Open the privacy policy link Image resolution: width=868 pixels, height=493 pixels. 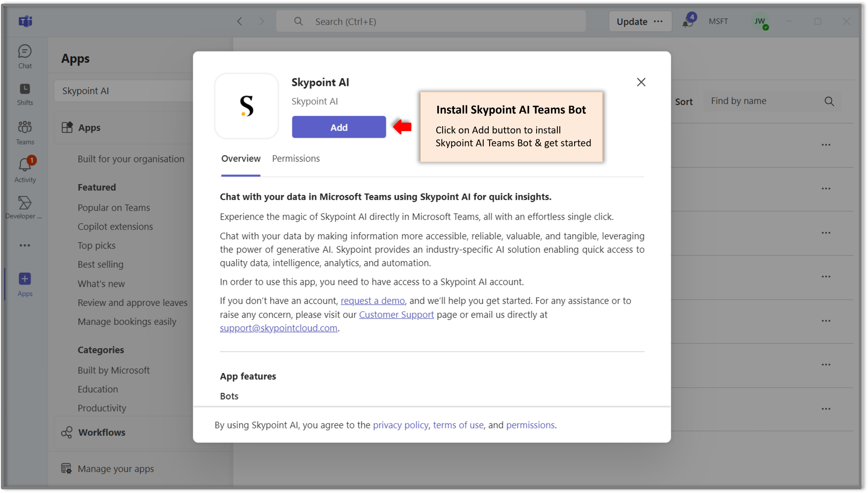400,425
